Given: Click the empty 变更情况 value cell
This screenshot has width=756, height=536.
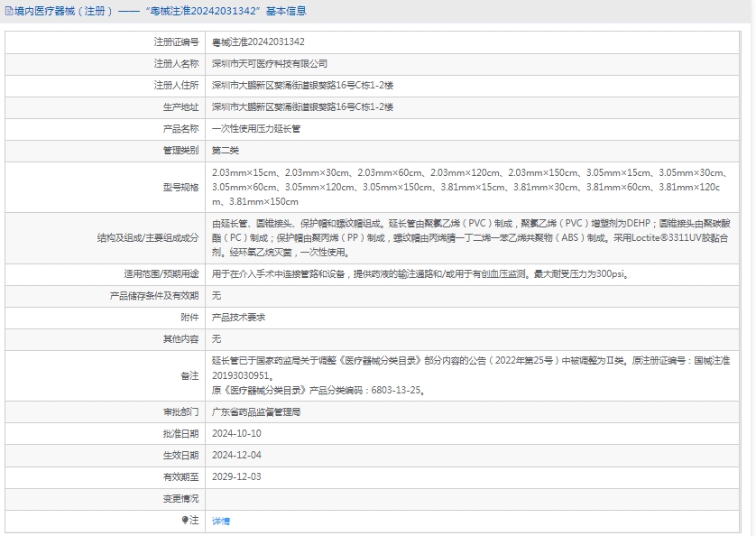Looking at the screenshot, I should [478, 498].
